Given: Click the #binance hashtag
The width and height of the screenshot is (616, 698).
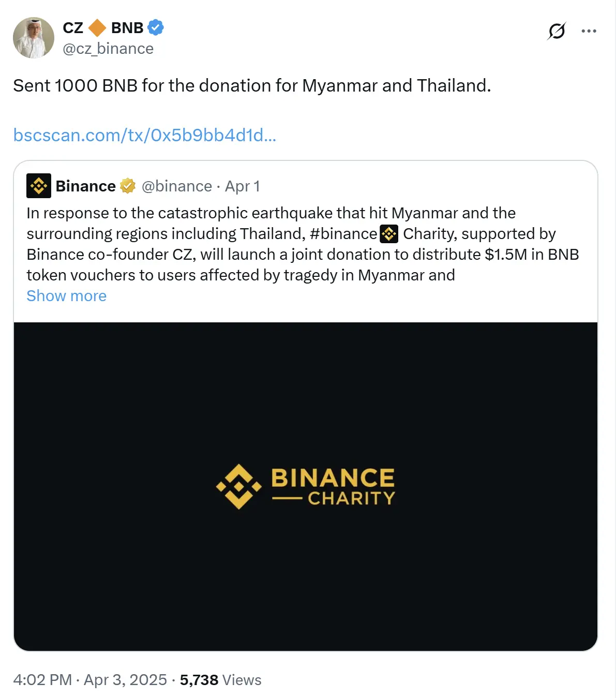Looking at the screenshot, I should (x=345, y=234).
